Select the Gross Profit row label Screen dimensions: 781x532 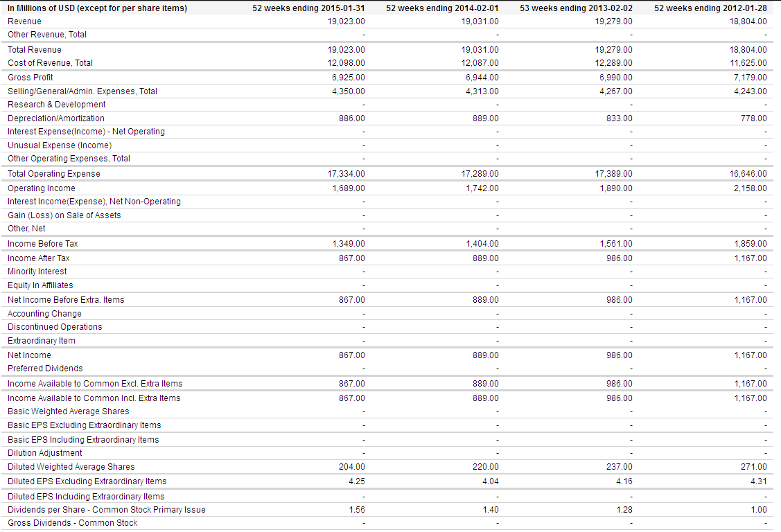click(x=30, y=78)
